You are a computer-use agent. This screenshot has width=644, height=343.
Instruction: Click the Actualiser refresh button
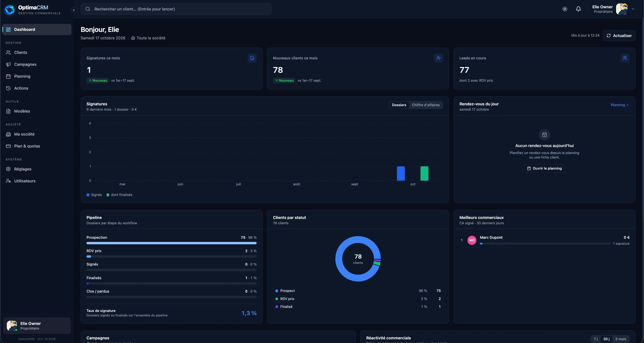pyautogui.click(x=619, y=36)
